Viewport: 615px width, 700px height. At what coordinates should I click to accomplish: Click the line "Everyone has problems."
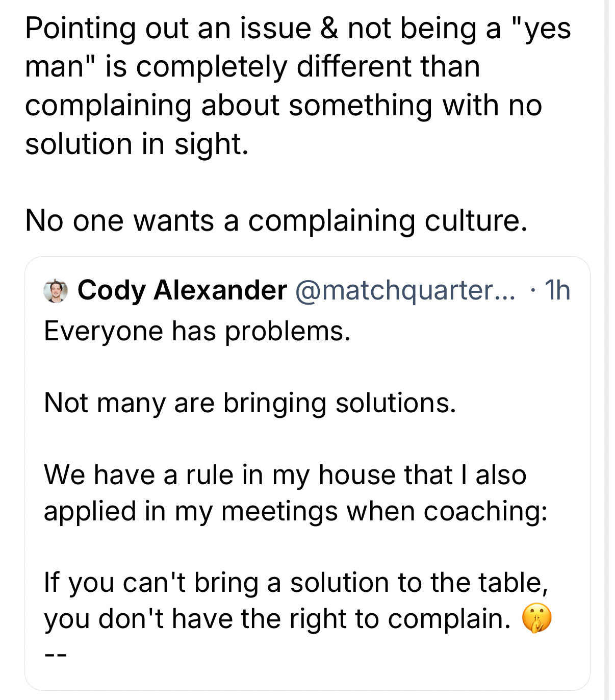(197, 331)
